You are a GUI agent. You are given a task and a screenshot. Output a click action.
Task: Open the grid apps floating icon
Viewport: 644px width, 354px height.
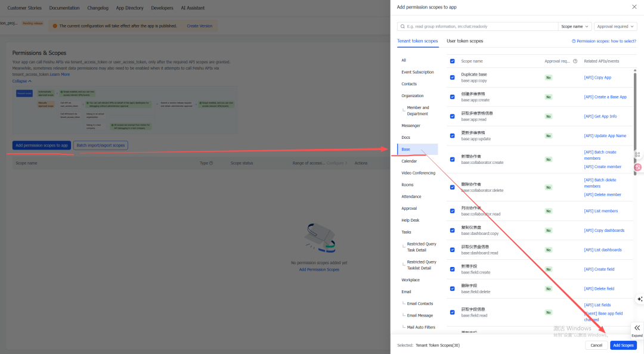[638, 154]
